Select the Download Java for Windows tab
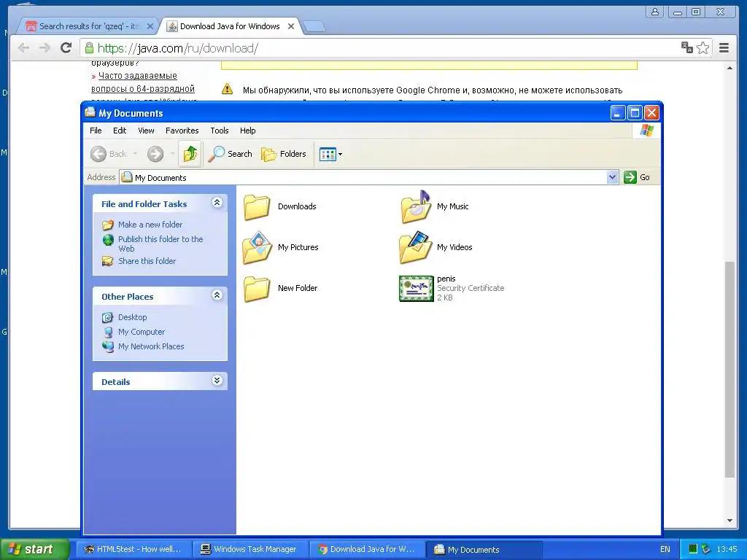 point(230,26)
